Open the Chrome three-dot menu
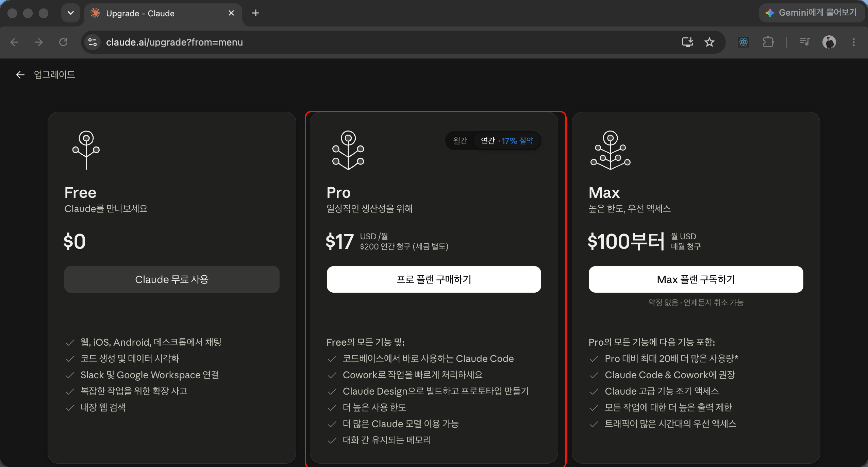868x467 pixels. tap(853, 42)
